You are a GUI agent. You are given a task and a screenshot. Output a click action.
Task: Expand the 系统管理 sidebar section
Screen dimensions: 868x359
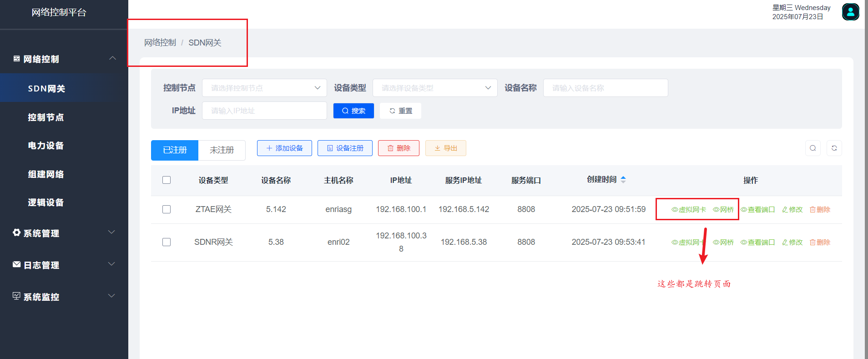click(x=111, y=232)
